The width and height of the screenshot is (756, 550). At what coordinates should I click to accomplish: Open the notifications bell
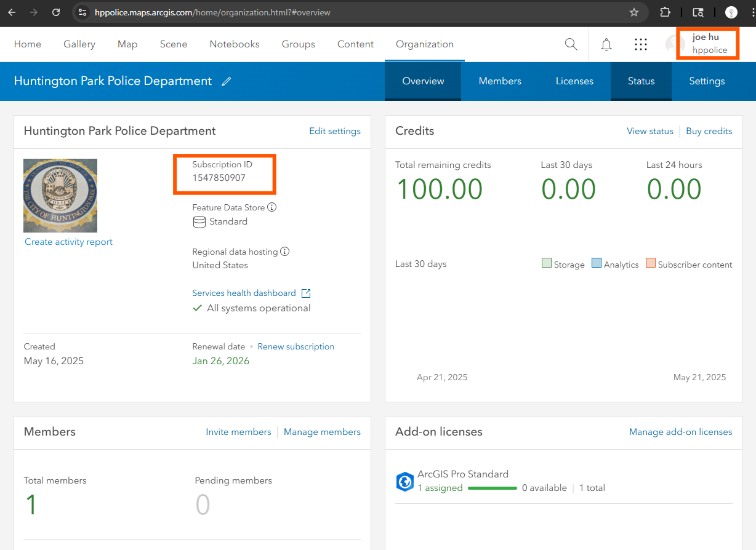coord(606,44)
